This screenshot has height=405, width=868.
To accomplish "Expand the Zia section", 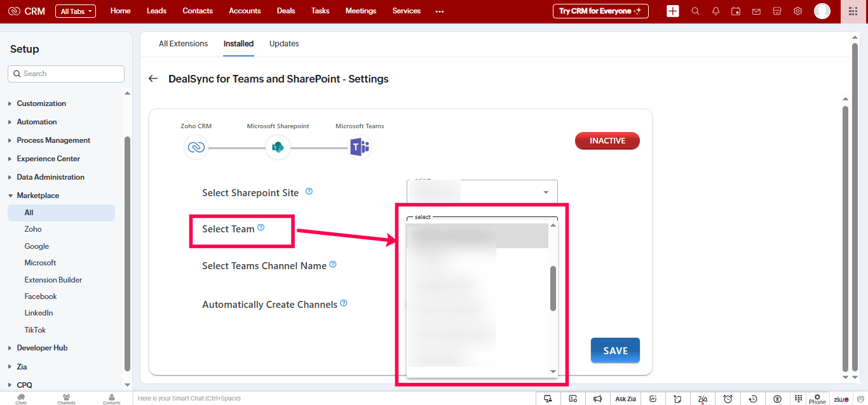I will (22, 366).
